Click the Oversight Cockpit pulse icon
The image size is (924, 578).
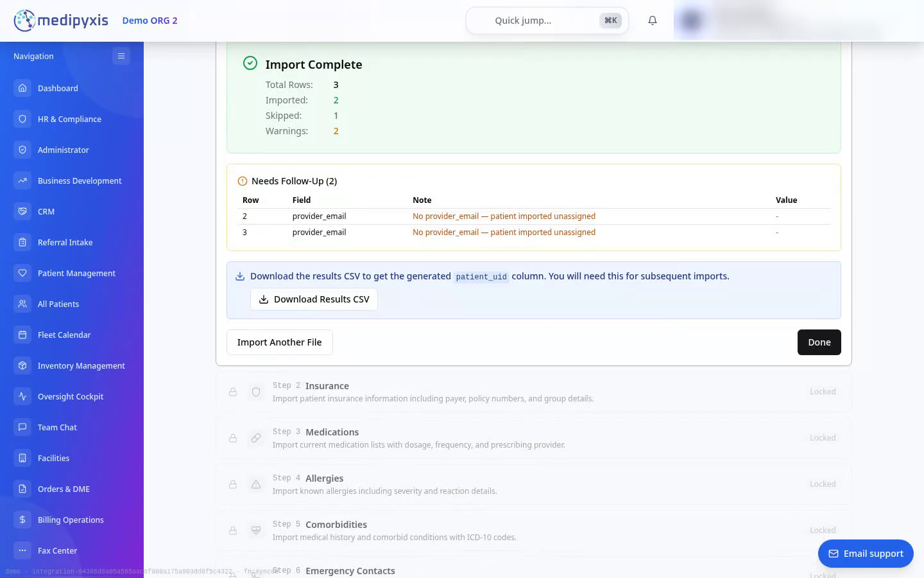tap(22, 396)
